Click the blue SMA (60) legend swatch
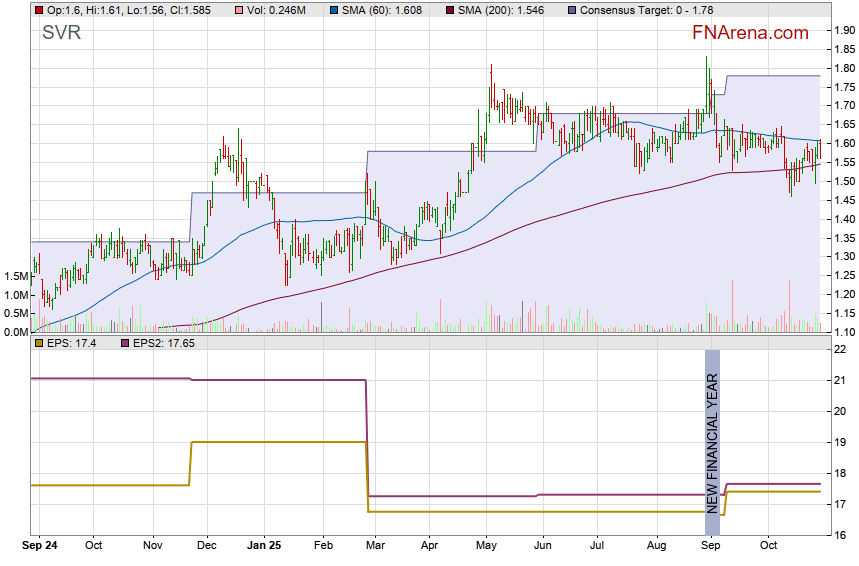 tap(333, 9)
